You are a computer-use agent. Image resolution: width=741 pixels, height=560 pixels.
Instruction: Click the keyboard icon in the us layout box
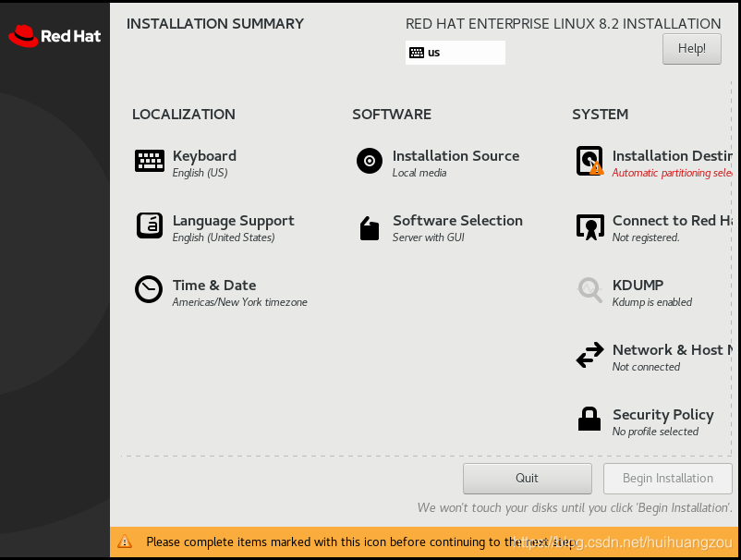[417, 53]
